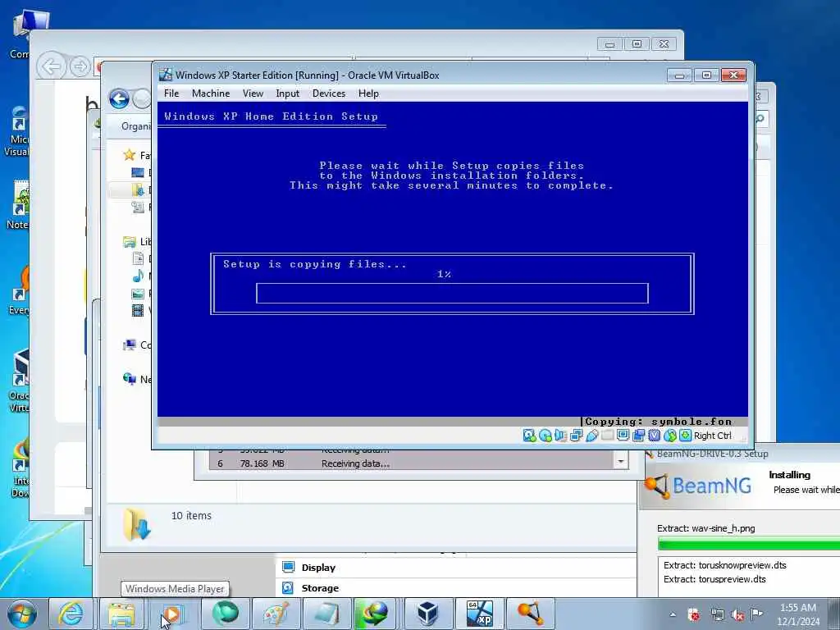Open the Action Center flag in system tray

click(x=756, y=614)
